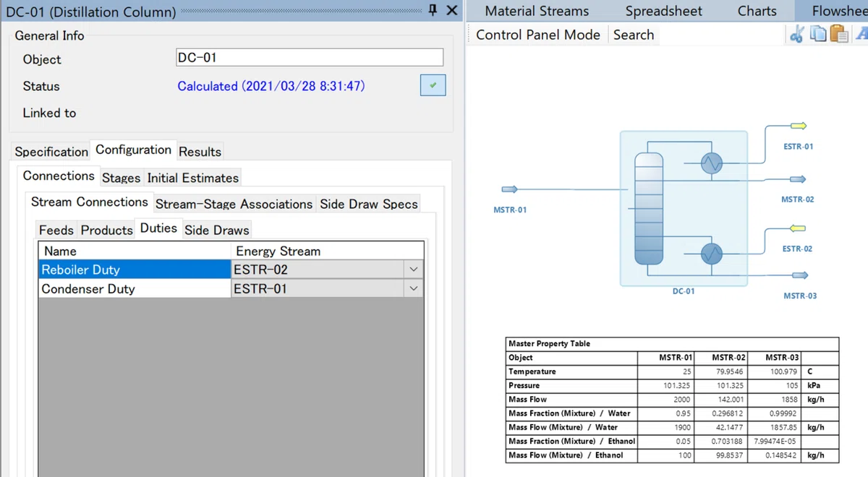Select the Condenser Duty row
Image resolution: width=868 pixels, height=477 pixels.
[231, 288]
